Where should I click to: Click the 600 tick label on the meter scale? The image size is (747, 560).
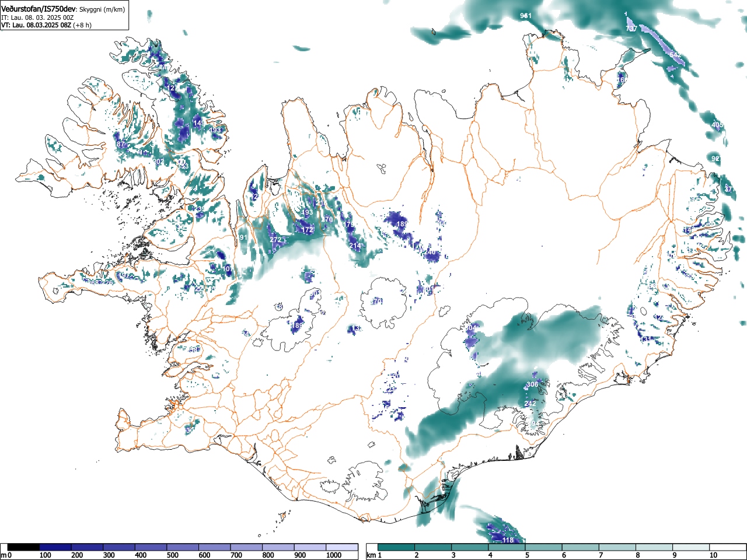point(204,555)
